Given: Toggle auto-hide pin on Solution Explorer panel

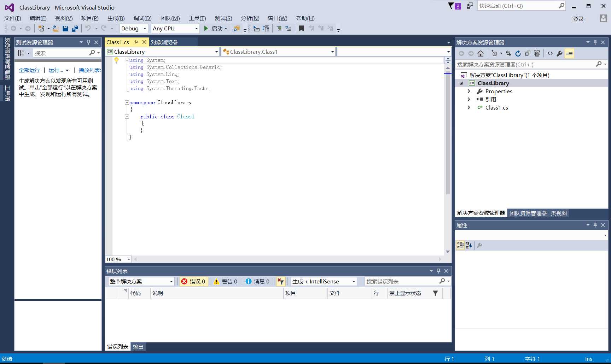Looking at the screenshot, I should [595, 42].
